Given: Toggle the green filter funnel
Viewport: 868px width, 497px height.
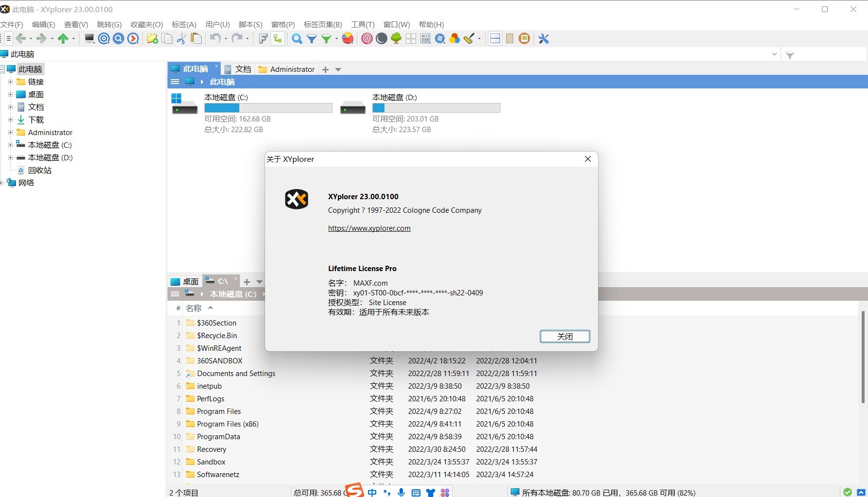Looking at the screenshot, I should tap(326, 39).
